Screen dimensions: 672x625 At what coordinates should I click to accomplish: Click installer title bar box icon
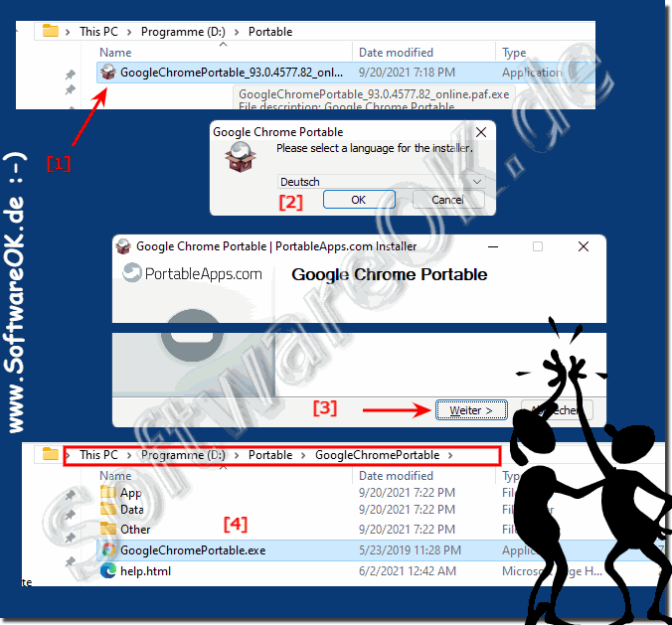123,246
